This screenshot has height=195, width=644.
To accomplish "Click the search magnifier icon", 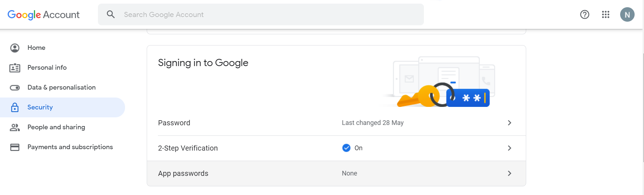I will 111,14.
